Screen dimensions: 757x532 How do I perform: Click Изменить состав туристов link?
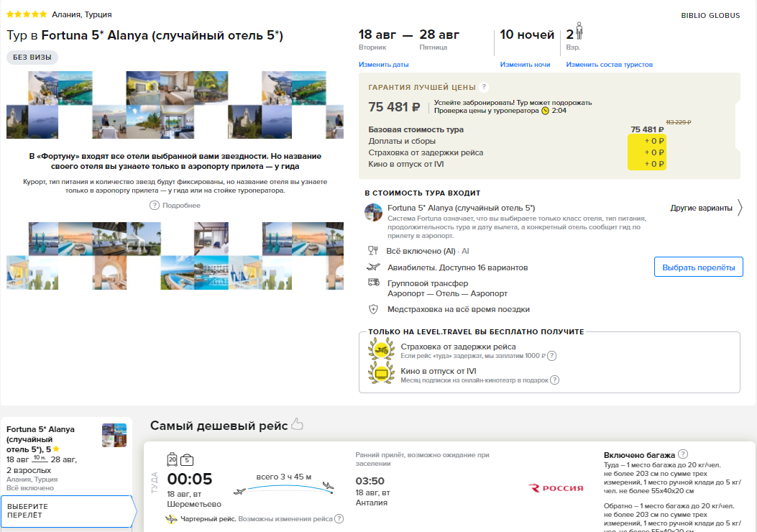point(610,64)
